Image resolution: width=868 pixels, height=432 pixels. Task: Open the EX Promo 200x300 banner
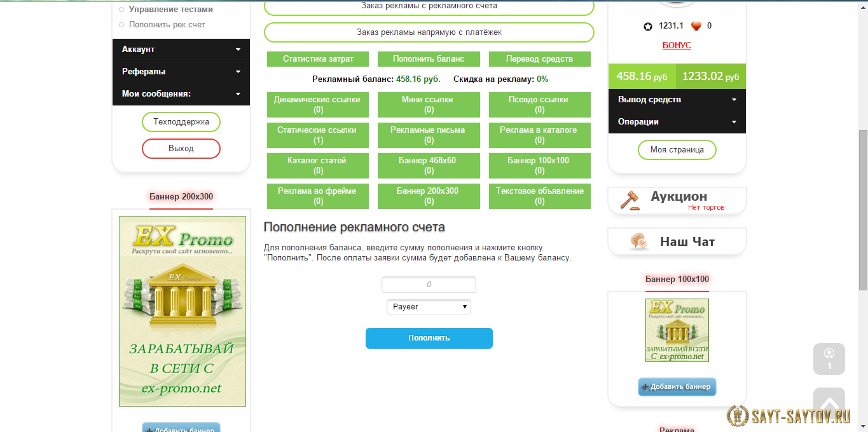pos(182,311)
